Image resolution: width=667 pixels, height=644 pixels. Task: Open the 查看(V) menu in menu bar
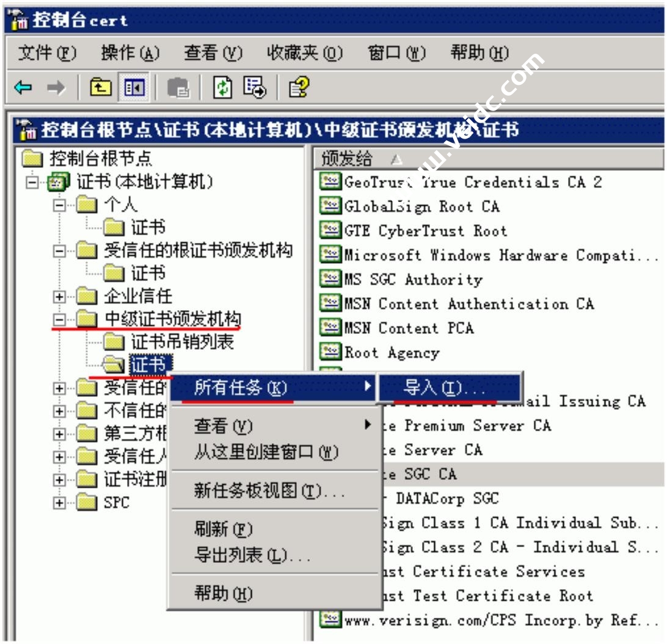click(213, 53)
